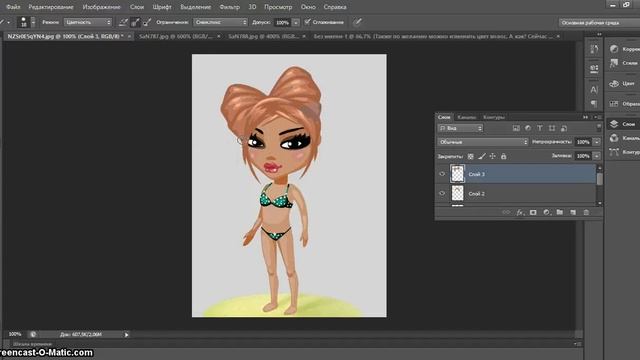Open the Образцы swatches panel
This screenshot has height=360, width=640.
624,104
